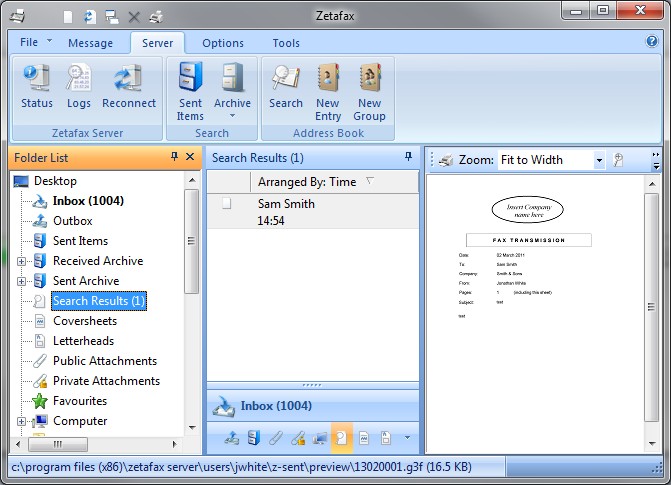Open the Favourites folder
Viewport: 671px width, 485px height.
coord(80,401)
